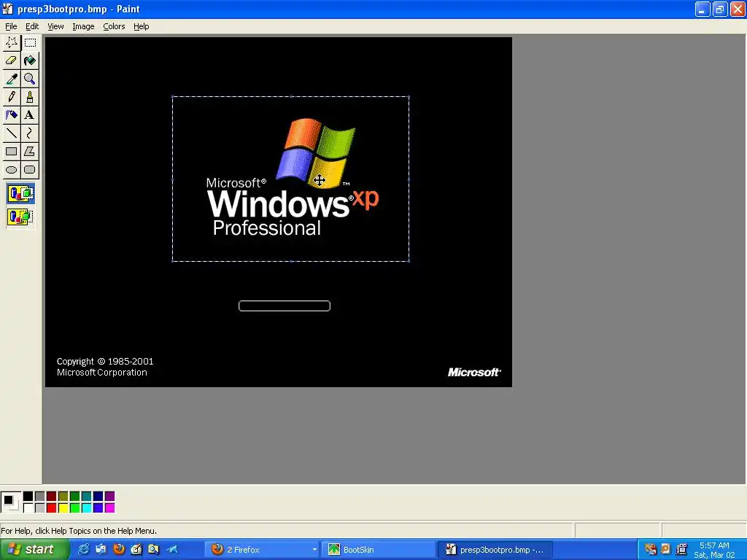Pick the purple color swatch
This screenshot has height=560, width=747.
point(110,496)
